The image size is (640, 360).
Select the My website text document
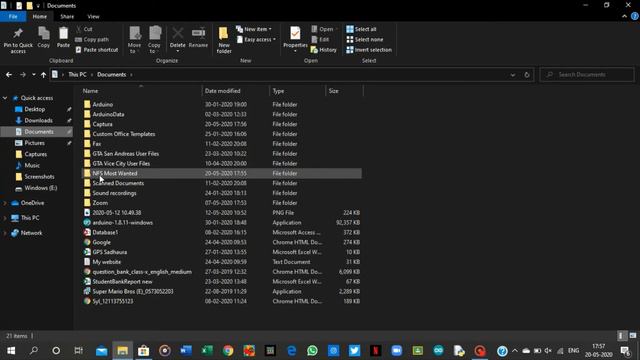tap(107, 262)
